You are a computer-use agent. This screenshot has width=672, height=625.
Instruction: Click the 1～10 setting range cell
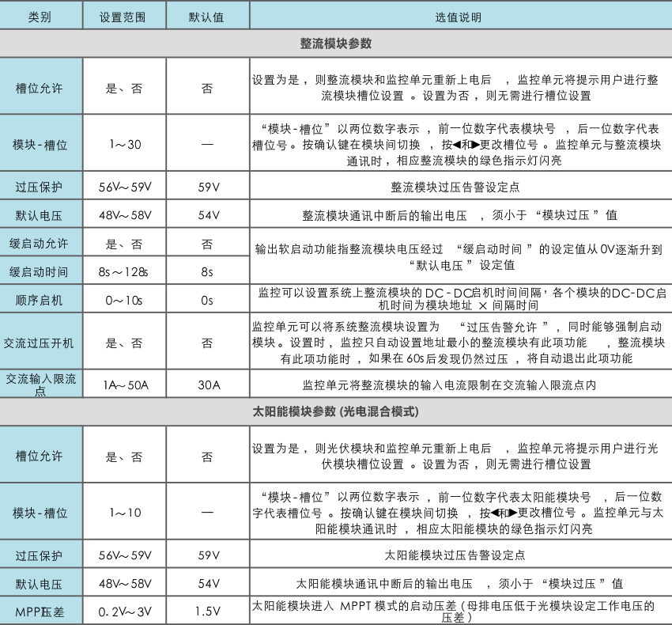pyautogui.click(x=125, y=513)
